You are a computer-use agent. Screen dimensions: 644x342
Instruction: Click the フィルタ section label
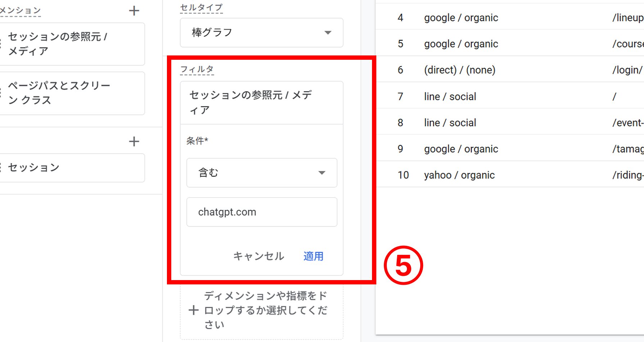tap(197, 69)
